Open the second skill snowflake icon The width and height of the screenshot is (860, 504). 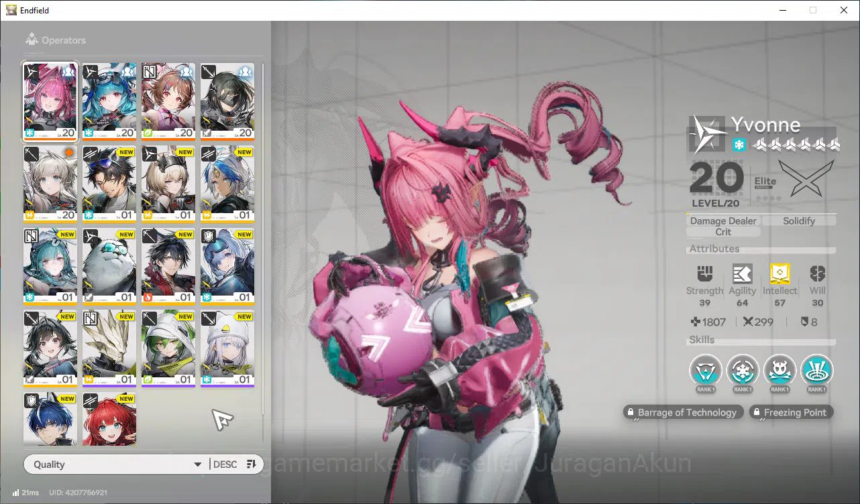[743, 370]
